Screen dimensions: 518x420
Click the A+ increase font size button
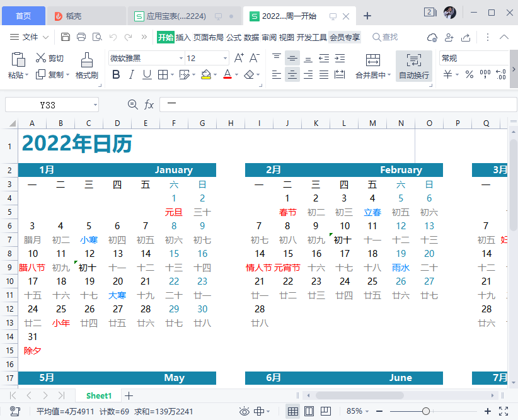pos(238,56)
